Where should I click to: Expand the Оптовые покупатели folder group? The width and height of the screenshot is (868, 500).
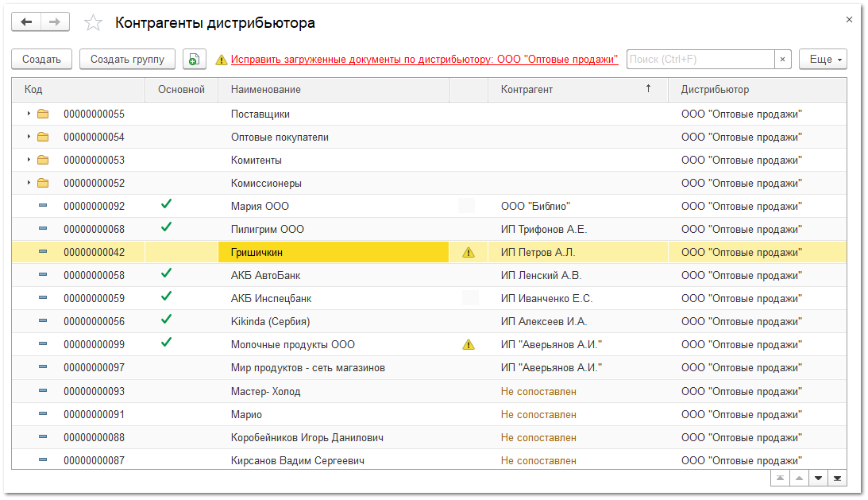[29, 137]
